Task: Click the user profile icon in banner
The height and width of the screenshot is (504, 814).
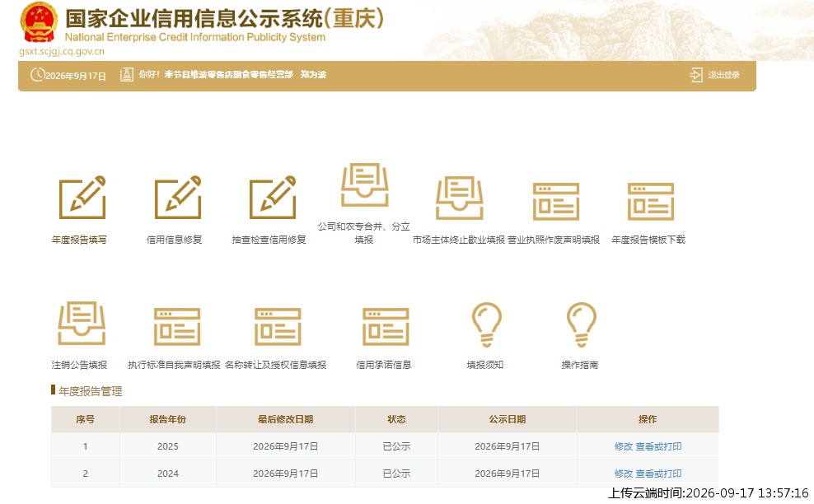Action: coord(127,75)
